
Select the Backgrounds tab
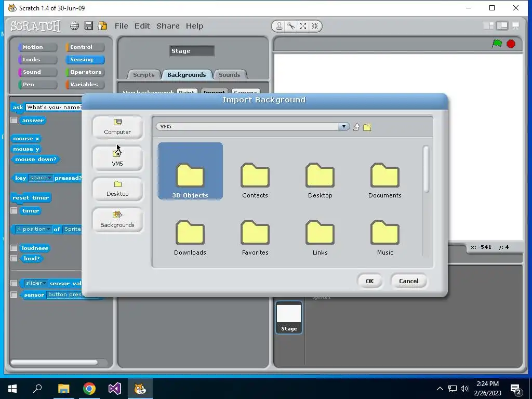click(x=187, y=75)
